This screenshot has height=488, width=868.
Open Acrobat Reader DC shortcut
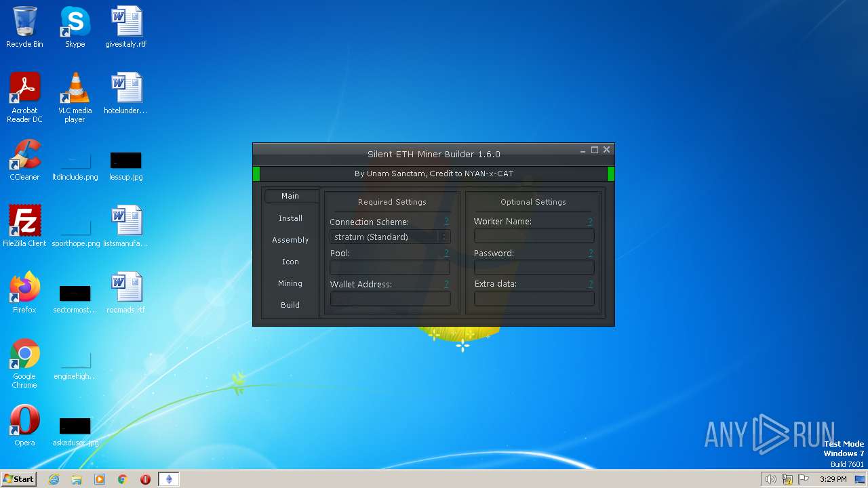pos(24,98)
